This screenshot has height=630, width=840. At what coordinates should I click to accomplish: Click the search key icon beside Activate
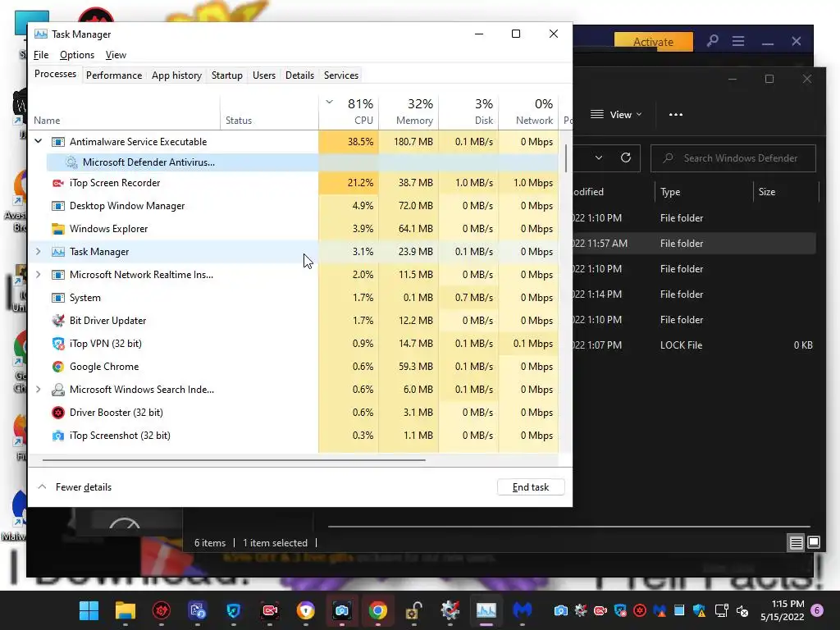(713, 41)
